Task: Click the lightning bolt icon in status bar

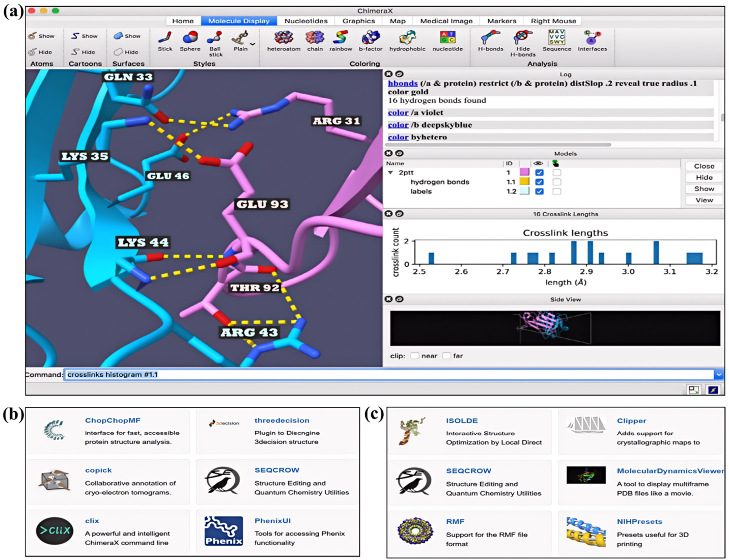Action: [713, 390]
